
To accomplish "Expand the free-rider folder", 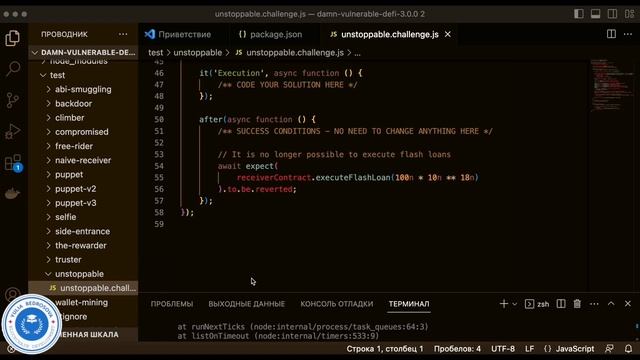I will [x=84, y=146].
